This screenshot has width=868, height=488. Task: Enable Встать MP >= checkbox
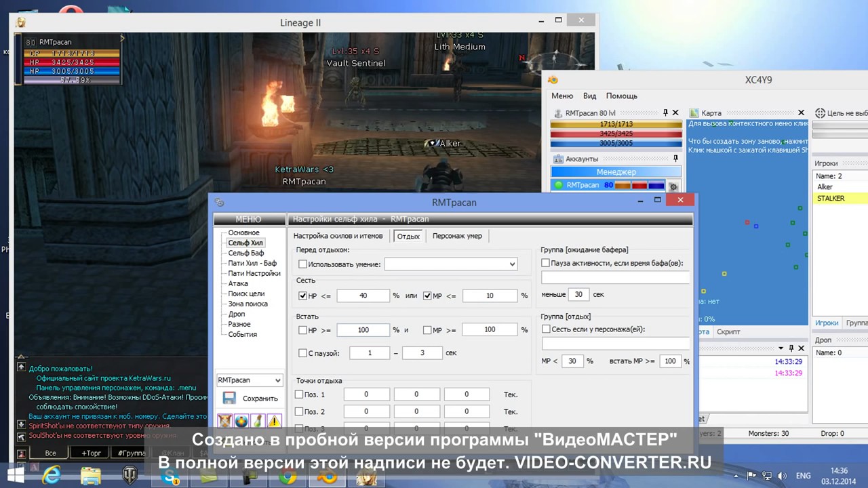tap(427, 330)
